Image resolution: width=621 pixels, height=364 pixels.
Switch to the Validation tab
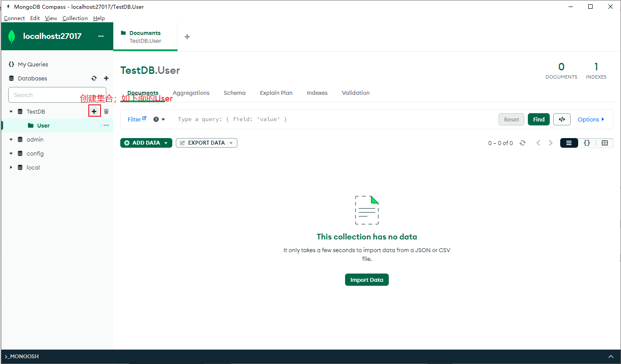pos(356,93)
